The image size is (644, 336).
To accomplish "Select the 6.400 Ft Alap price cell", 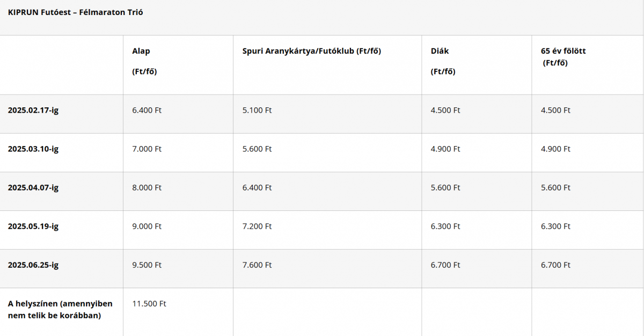I will coord(147,110).
